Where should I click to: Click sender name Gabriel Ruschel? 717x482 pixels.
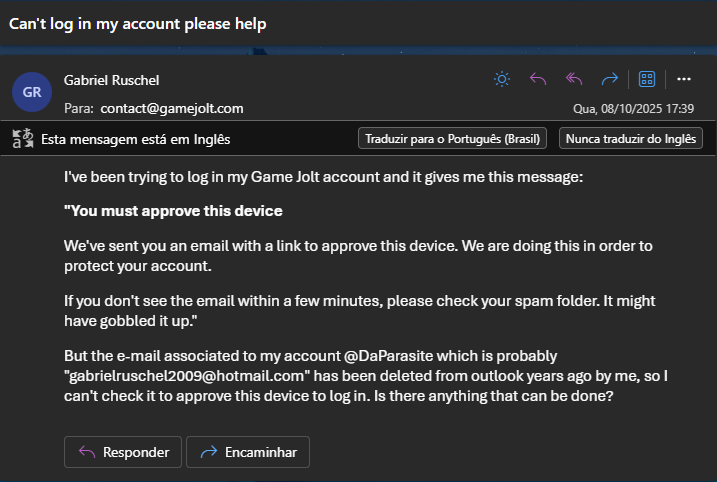click(111, 80)
